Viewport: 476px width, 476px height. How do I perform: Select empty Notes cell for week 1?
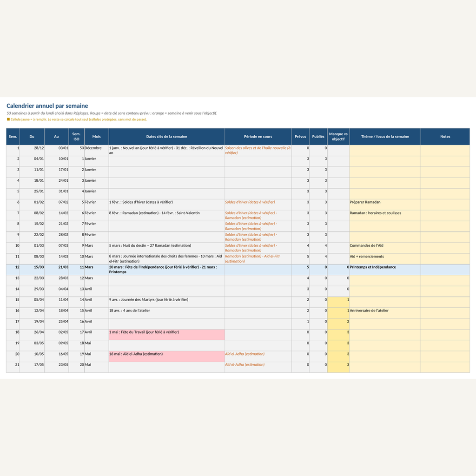tap(445, 150)
